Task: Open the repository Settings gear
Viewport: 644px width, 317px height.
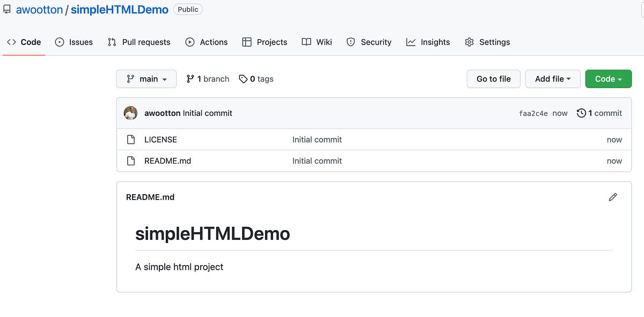Action: click(470, 42)
